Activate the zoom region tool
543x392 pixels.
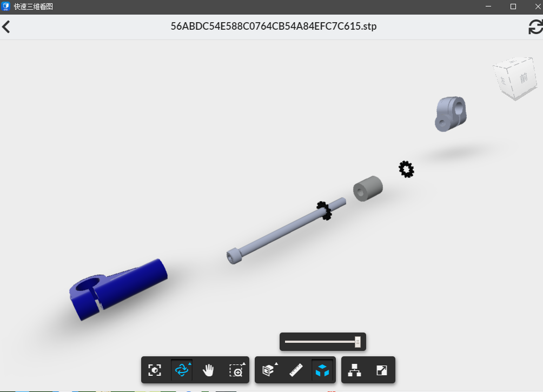tap(236, 370)
